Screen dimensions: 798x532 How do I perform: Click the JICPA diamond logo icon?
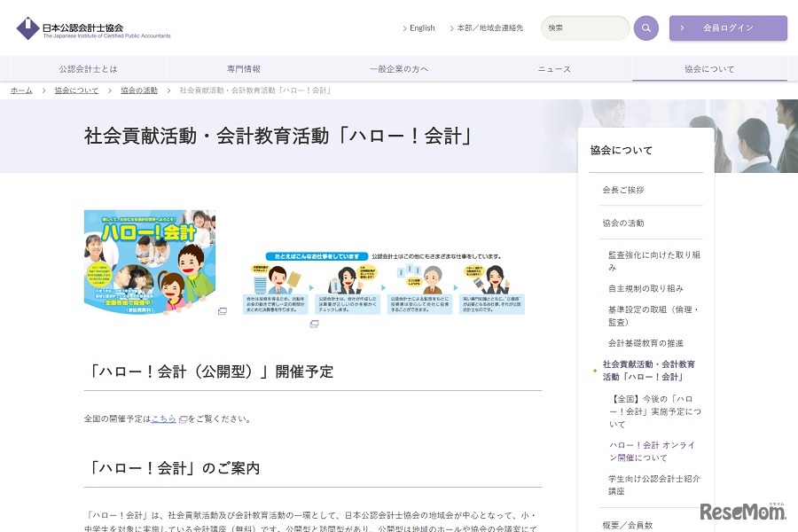29,27
